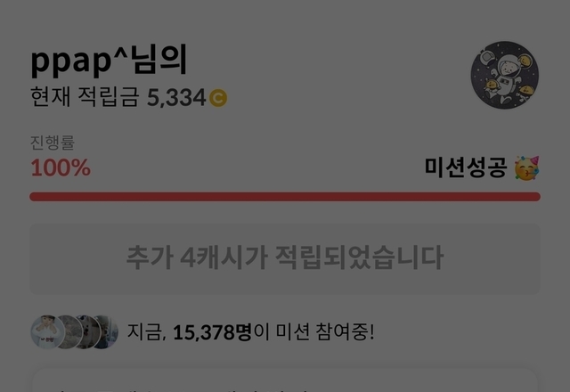Screen dimensions: 570x392
Task: Tap the party face emoji
Action: 526,168
